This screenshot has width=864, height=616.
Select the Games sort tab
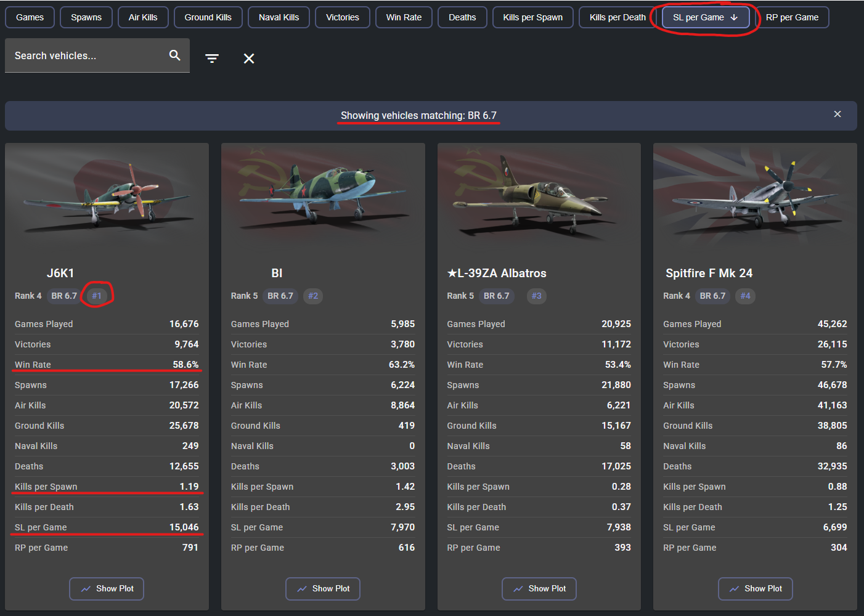pyautogui.click(x=30, y=17)
